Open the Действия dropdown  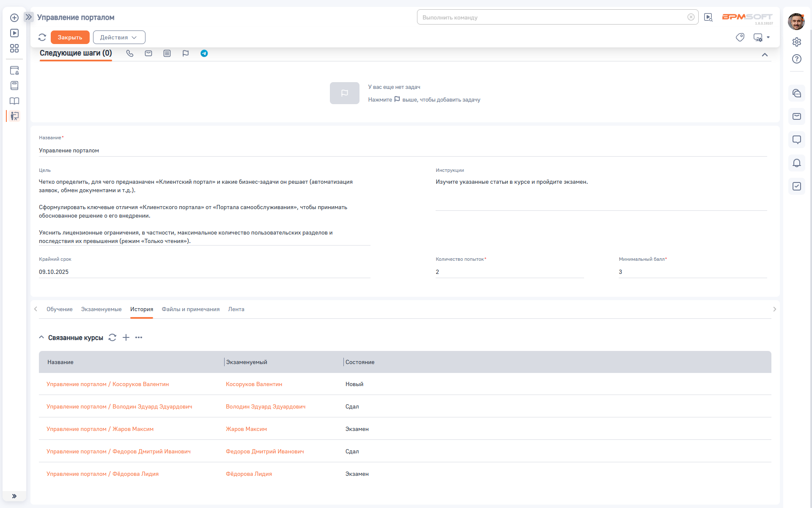119,37
